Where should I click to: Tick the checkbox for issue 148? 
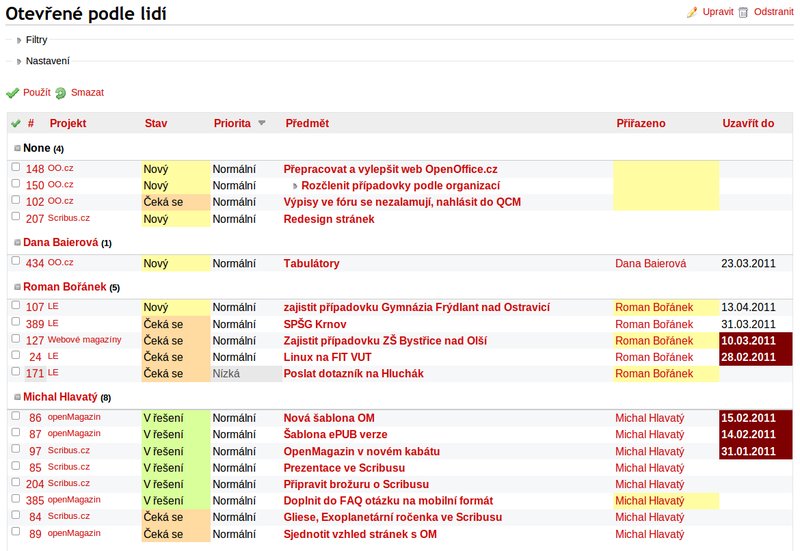(x=16, y=167)
